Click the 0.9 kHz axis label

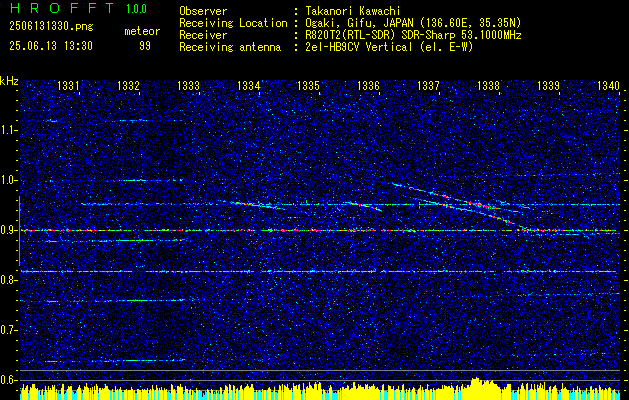coord(7,230)
